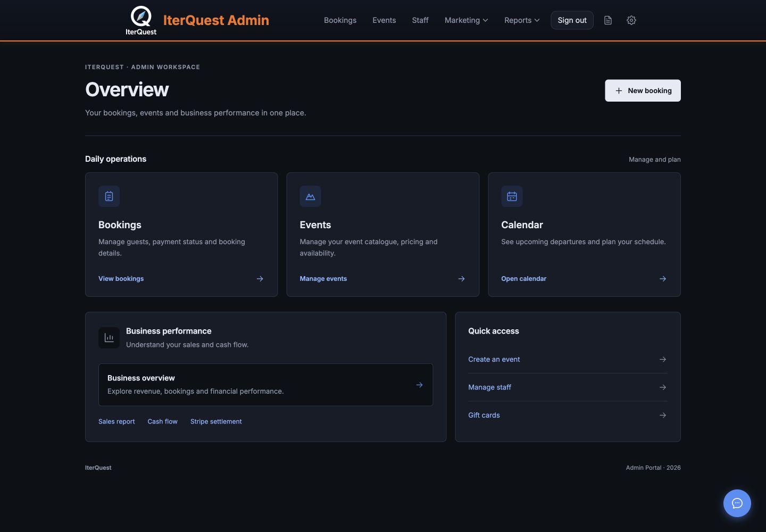This screenshot has width=766, height=532.
Task: Click the Quick access heading
Action: (x=494, y=331)
